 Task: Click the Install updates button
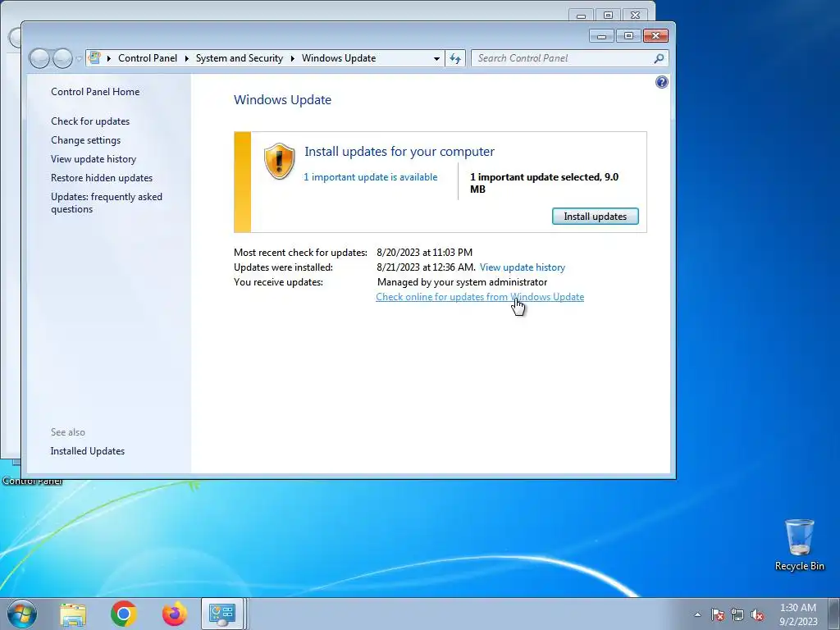[x=596, y=217]
